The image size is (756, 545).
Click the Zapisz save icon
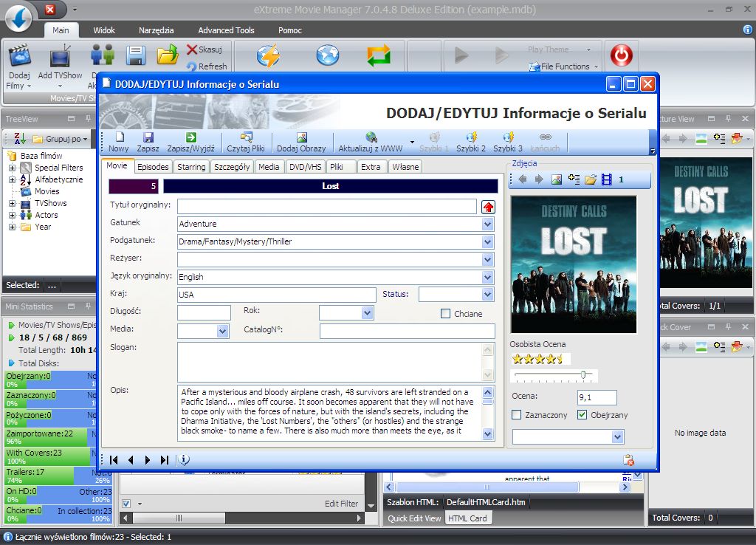pos(148,137)
